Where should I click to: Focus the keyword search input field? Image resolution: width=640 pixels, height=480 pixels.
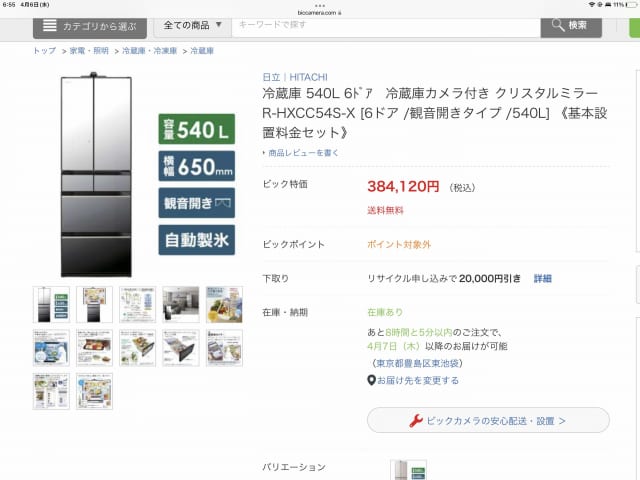click(386, 26)
